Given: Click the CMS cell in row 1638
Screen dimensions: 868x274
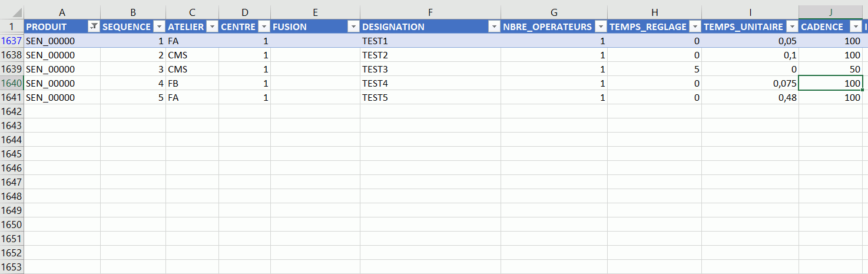Looking at the screenshot, I should [191, 55].
